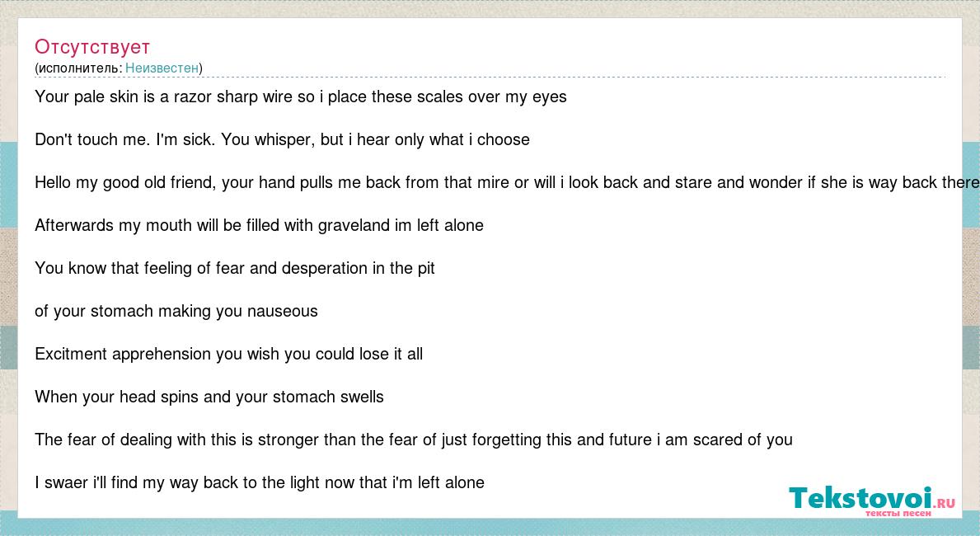Click the Отсутствует song title
980x536 pixels.
pos(91,47)
